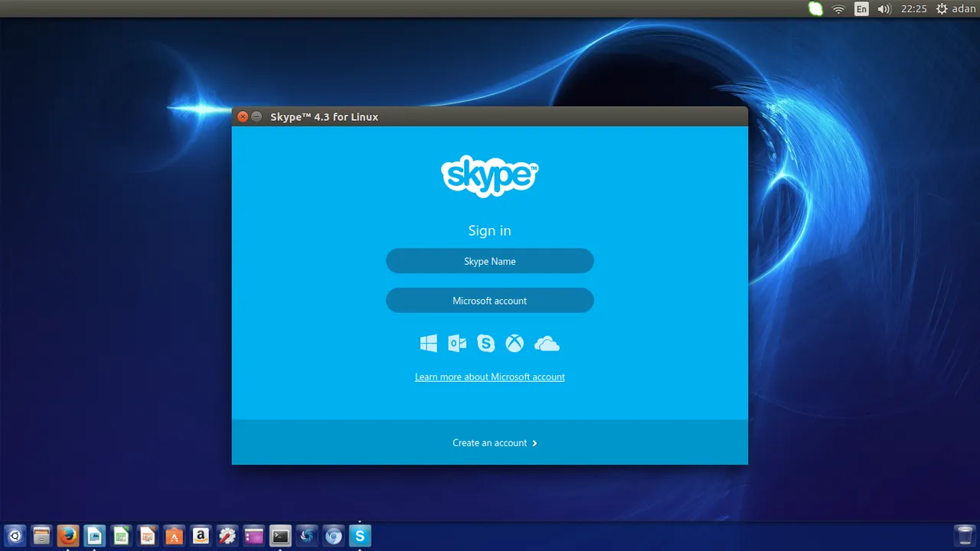Click the Xbox service icon
Screen dimensions: 980x551
[x=514, y=344]
